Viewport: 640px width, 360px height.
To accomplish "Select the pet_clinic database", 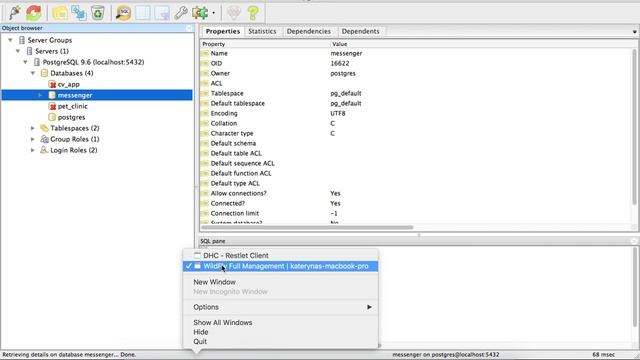I will pos(72,106).
